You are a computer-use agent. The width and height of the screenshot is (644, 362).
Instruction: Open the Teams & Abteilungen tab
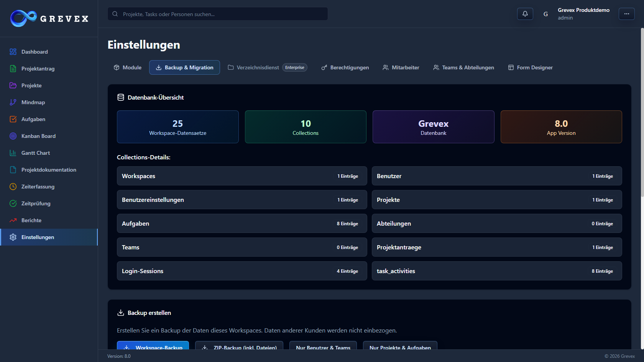tap(464, 67)
